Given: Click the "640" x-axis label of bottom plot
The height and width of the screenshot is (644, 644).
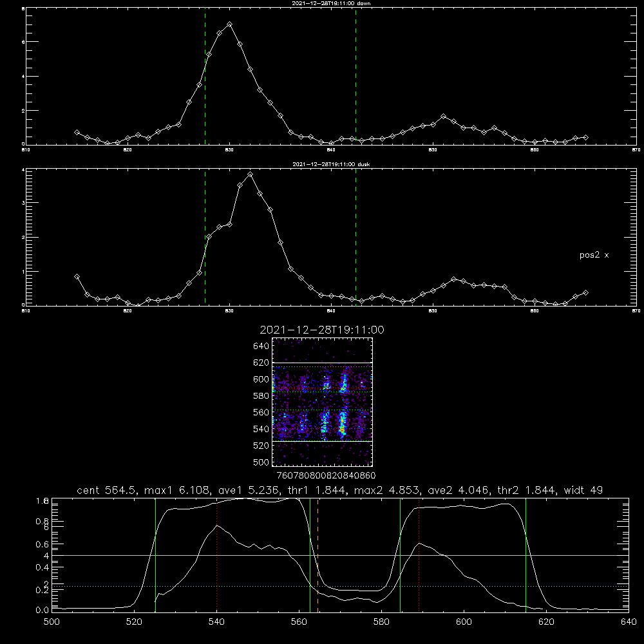Looking at the screenshot, I should click(x=629, y=622).
